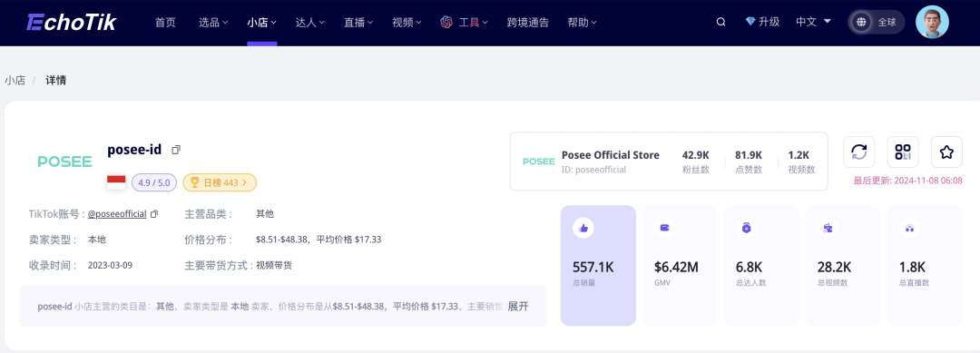Viewport: 980px width, 353px height.
Task: Click the 卖家类型 本地 value
Action: tap(96, 240)
